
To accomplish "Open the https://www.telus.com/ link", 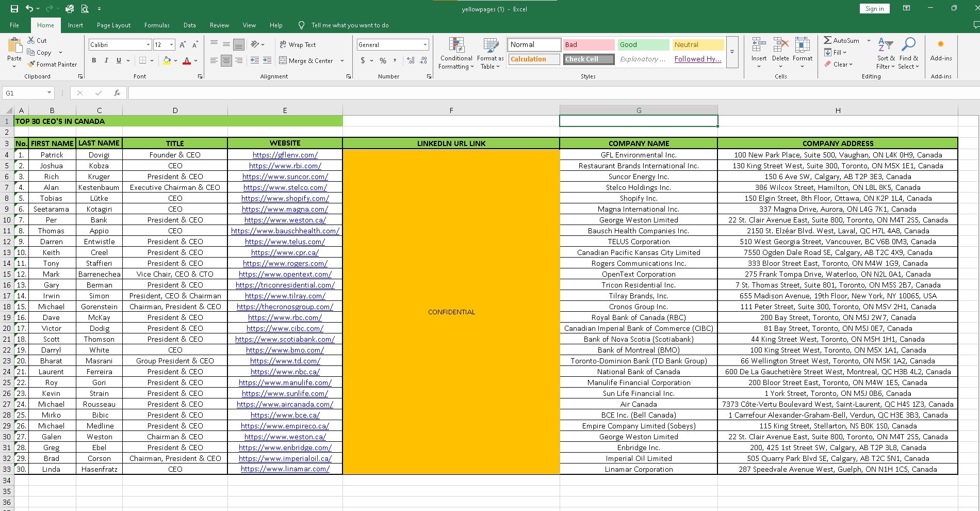I will point(285,241).
